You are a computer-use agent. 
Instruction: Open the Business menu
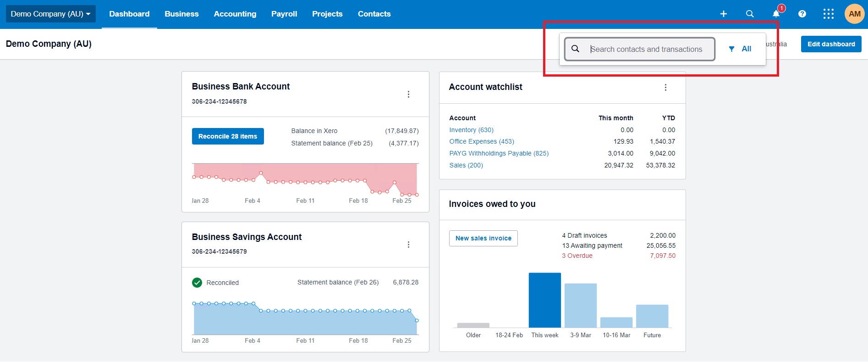click(x=181, y=14)
